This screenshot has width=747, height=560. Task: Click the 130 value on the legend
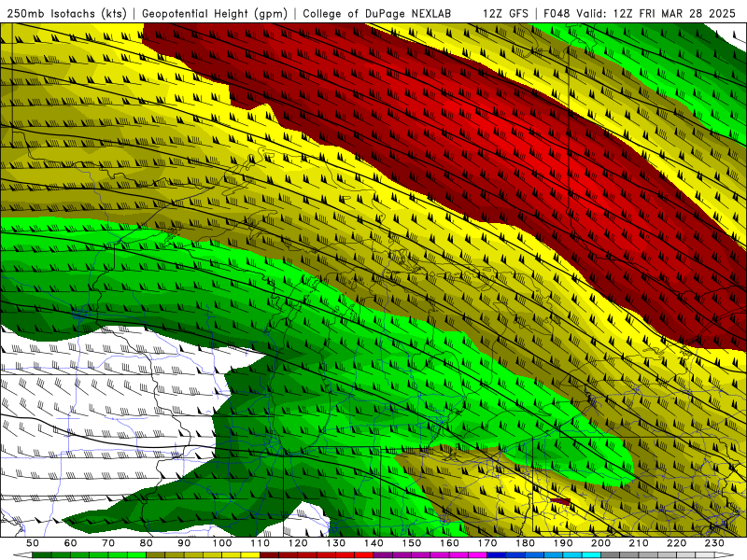click(x=335, y=543)
